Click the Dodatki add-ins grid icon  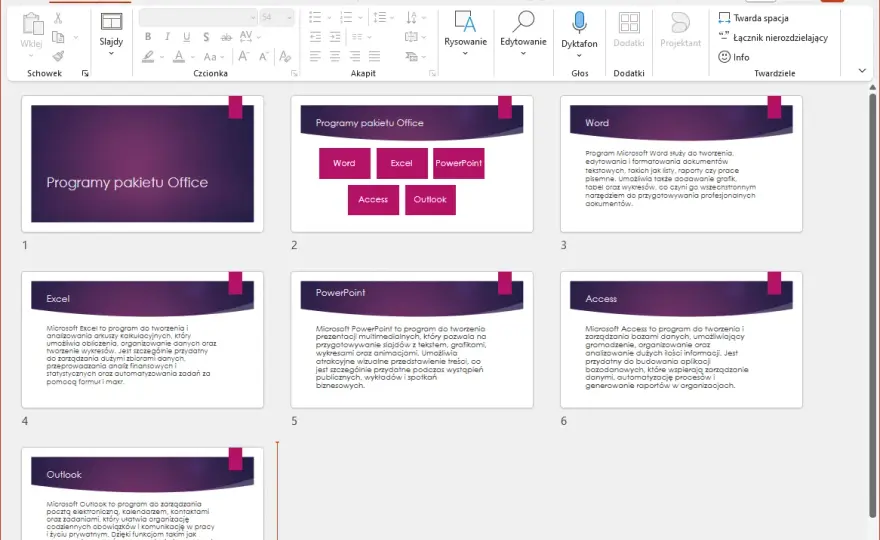(629, 24)
